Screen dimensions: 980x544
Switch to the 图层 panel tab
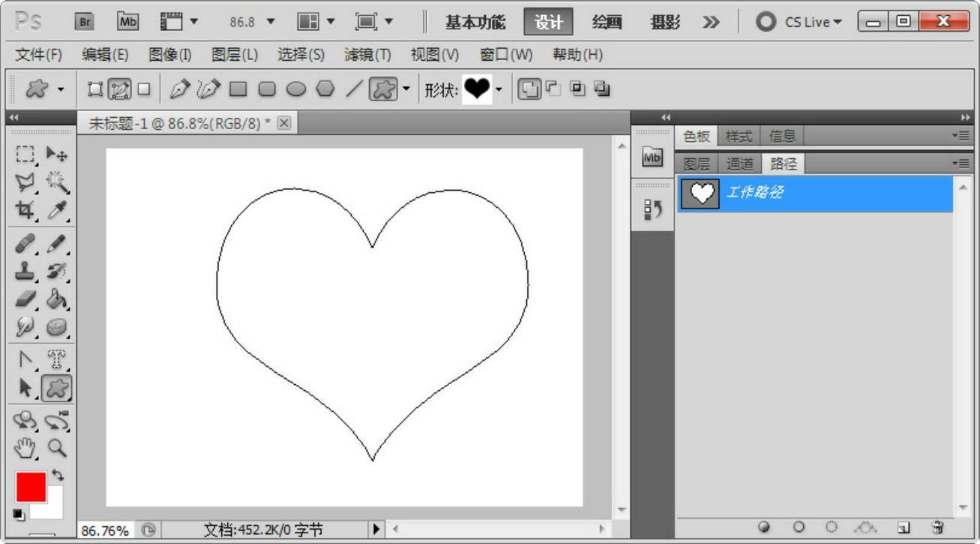coord(697,164)
